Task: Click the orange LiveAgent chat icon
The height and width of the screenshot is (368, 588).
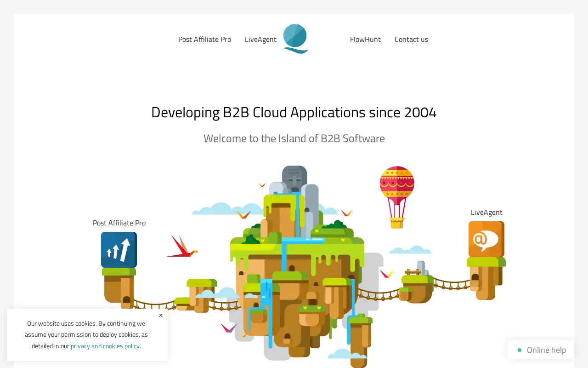Action: pyautogui.click(x=486, y=239)
